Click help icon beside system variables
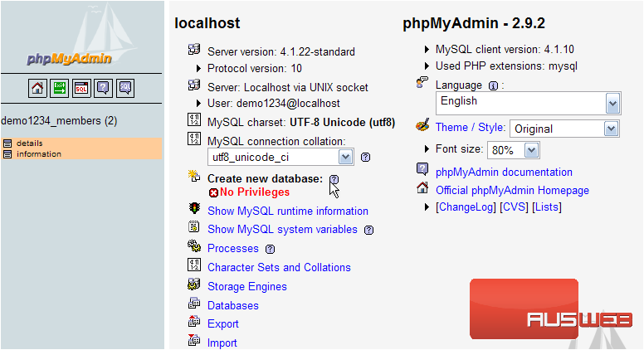The width and height of the screenshot is (644, 350). coord(368,231)
